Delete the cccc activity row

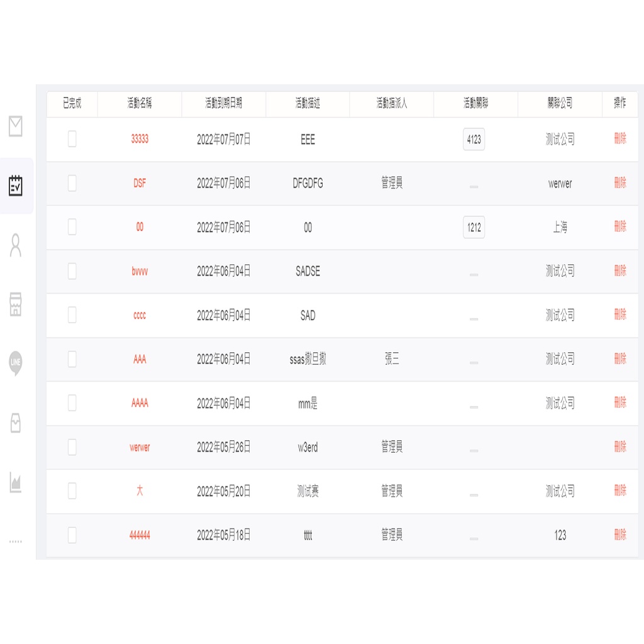[x=620, y=314]
